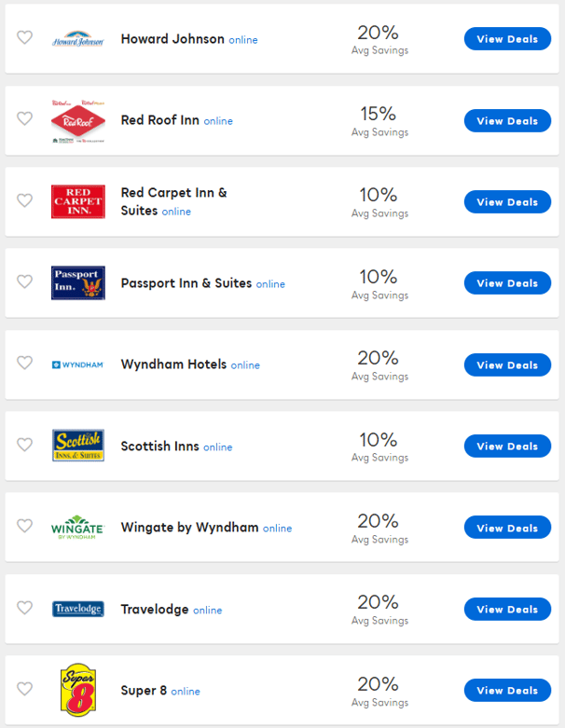This screenshot has width=565, height=728.
Task: Click the Howard Johnson logo
Action: 78,39
